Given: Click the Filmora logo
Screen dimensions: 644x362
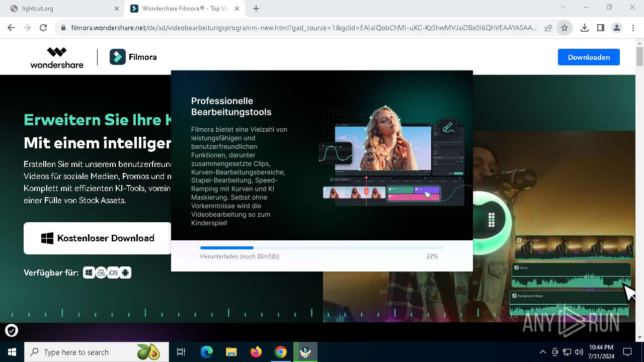Looking at the screenshot, I should 133,57.
